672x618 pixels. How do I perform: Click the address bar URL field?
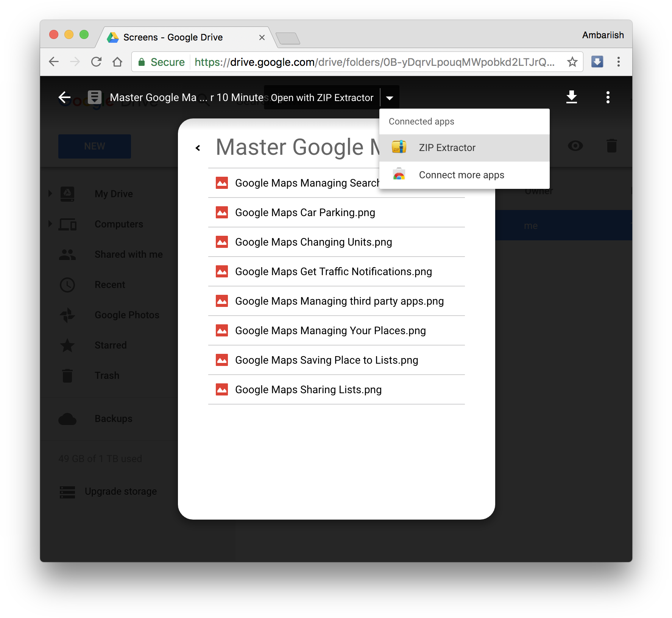pyautogui.click(x=357, y=62)
